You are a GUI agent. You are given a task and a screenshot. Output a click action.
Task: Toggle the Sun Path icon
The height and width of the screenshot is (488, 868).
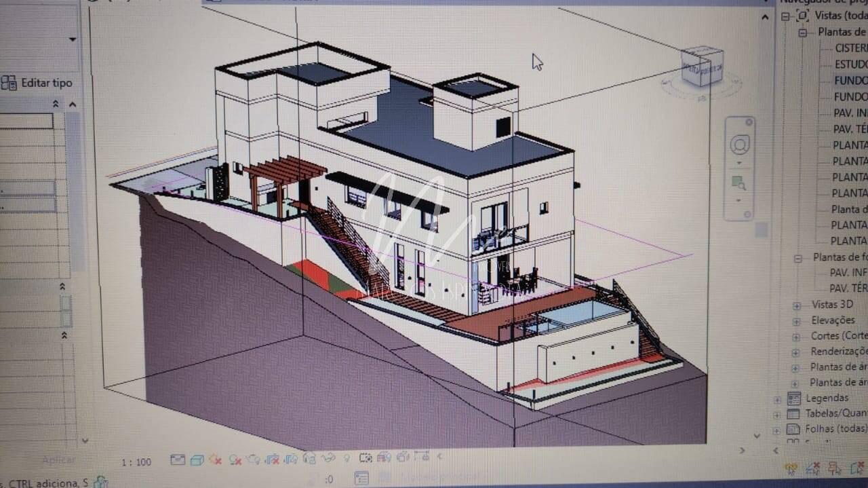216,459
